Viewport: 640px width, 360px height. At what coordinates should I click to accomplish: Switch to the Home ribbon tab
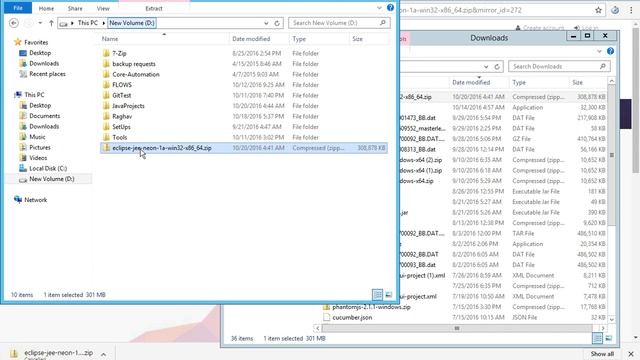click(x=46, y=8)
